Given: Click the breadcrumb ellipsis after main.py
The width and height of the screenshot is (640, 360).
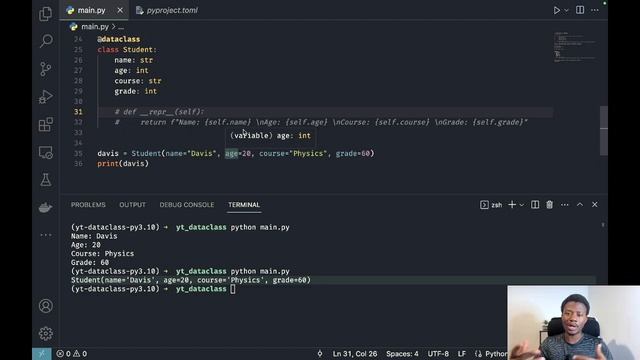Looking at the screenshot, I should tap(121, 27).
